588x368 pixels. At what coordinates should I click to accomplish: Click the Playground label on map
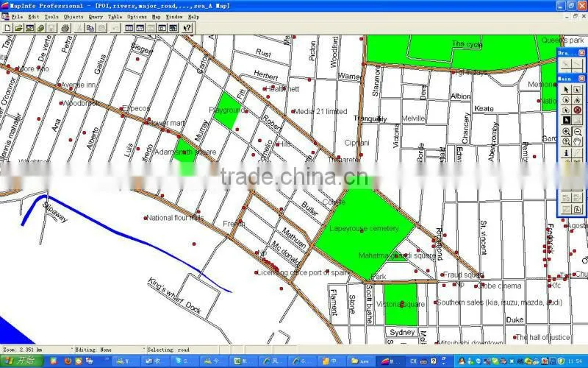coord(227,110)
